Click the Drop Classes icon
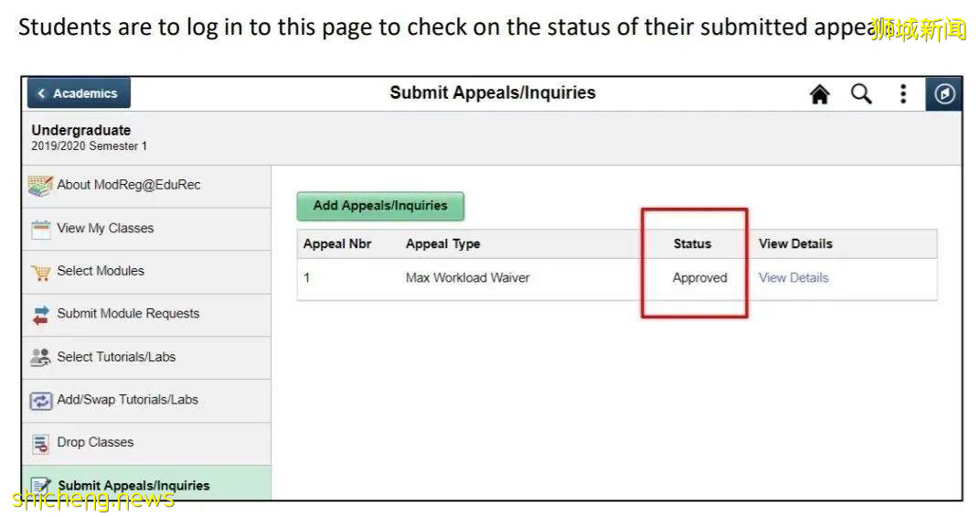This screenshot has height=517, width=980. 41,444
